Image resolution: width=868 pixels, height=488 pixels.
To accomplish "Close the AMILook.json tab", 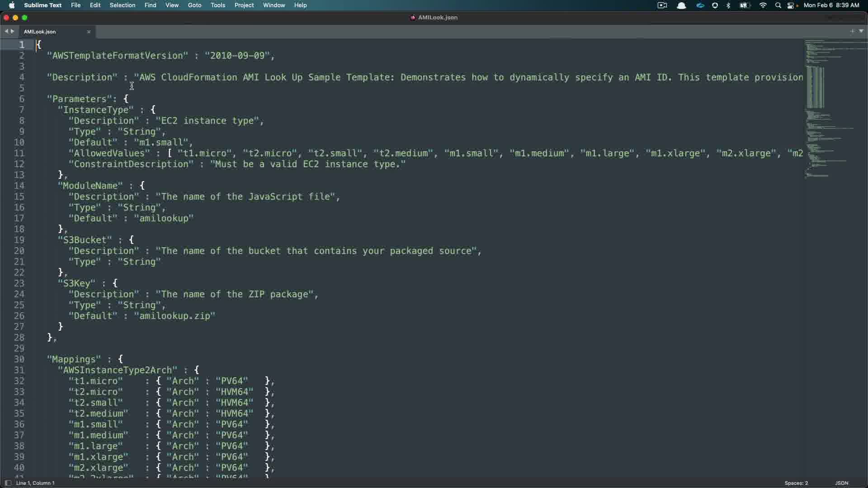I will (x=89, y=32).
